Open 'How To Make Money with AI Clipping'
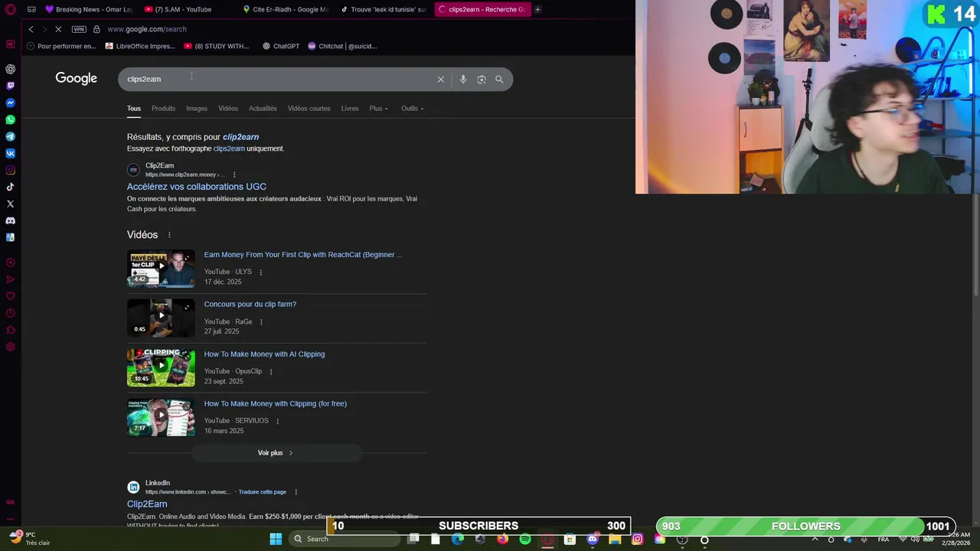 click(264, 354)
